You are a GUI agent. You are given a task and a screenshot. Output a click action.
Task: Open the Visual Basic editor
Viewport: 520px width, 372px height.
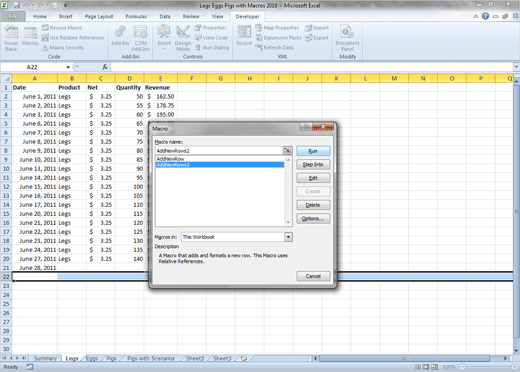(11, 39)
